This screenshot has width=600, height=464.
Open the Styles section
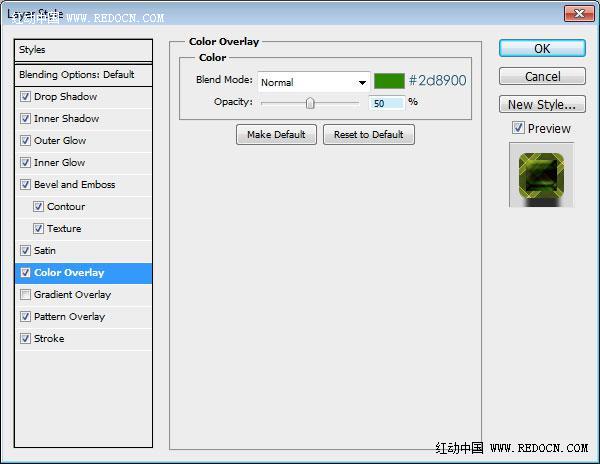pos(83,50)
